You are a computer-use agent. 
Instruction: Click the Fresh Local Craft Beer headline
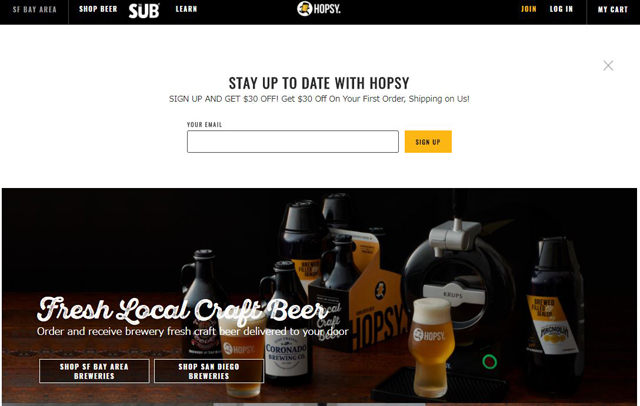(x=183, y=309)
